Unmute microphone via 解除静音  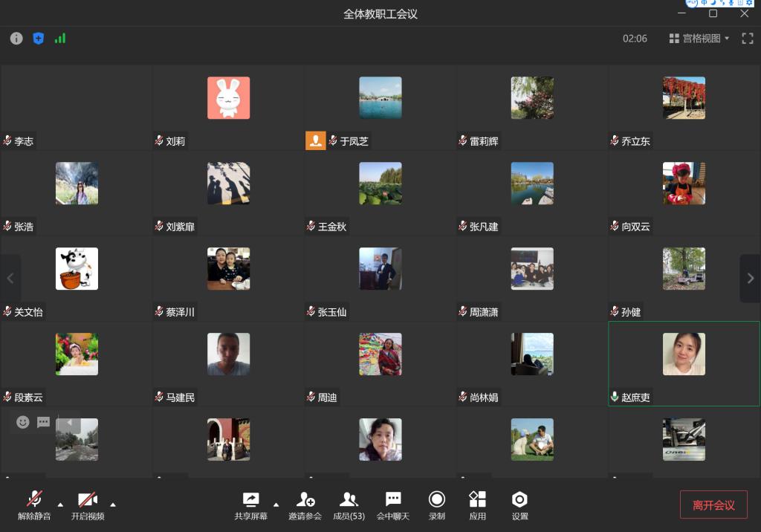click(34, 505)
